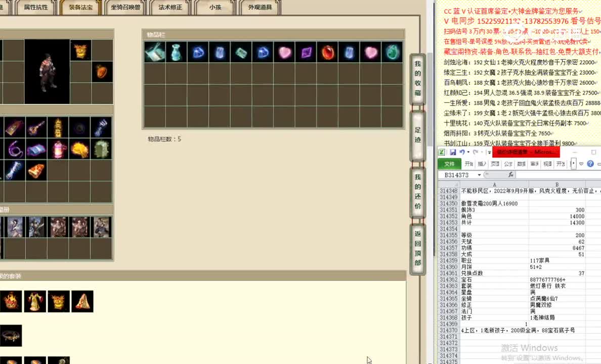
Task: Save the Excel workbook
Action: 454,152
